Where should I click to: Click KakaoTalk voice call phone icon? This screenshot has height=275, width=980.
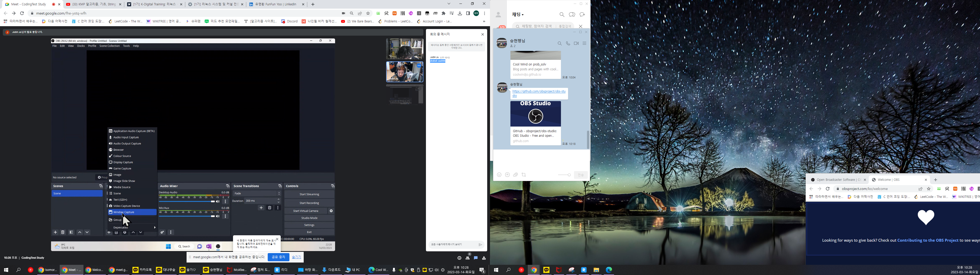(568, 44)
